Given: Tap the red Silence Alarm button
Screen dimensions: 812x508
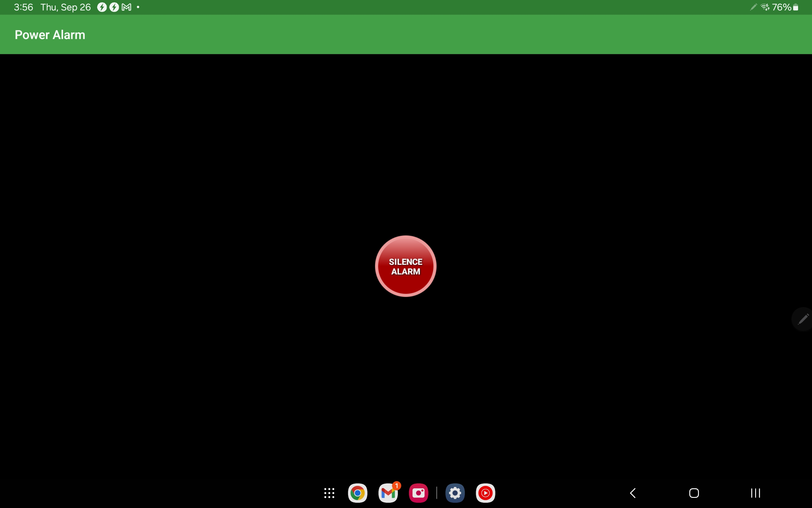Looking at the screenshot, I should tap(405, 266).
